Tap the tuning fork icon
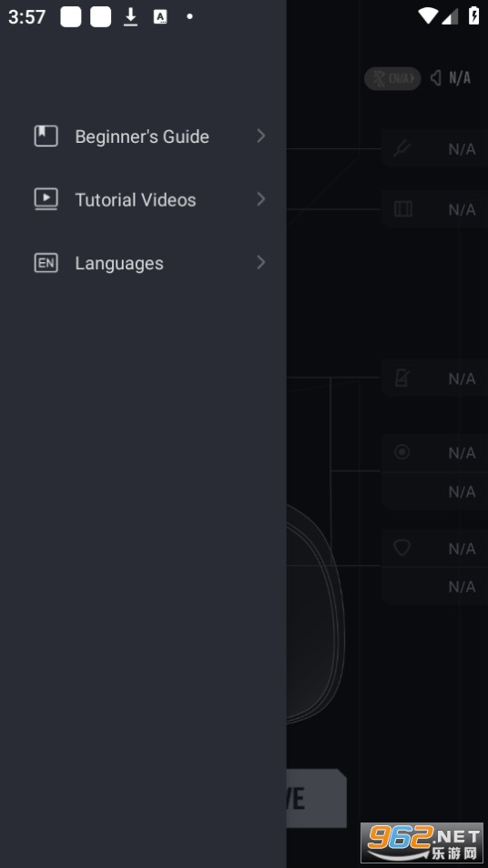Image resolution: width=488 pixels, height=868 pixels. click(402, 148)
